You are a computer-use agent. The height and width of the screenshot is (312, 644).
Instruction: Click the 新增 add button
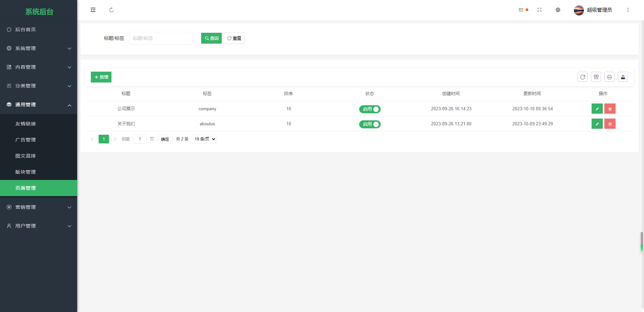click(101, 77)
